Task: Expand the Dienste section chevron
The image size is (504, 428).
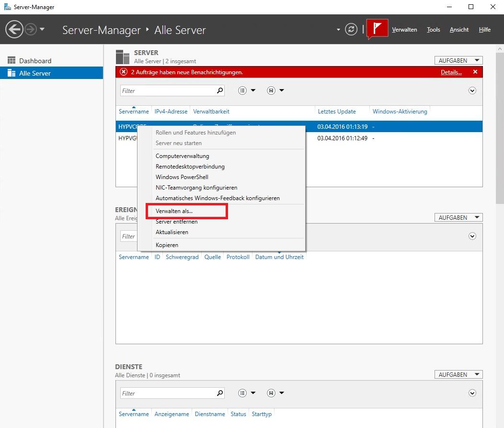Action: [x=472, y=393]
